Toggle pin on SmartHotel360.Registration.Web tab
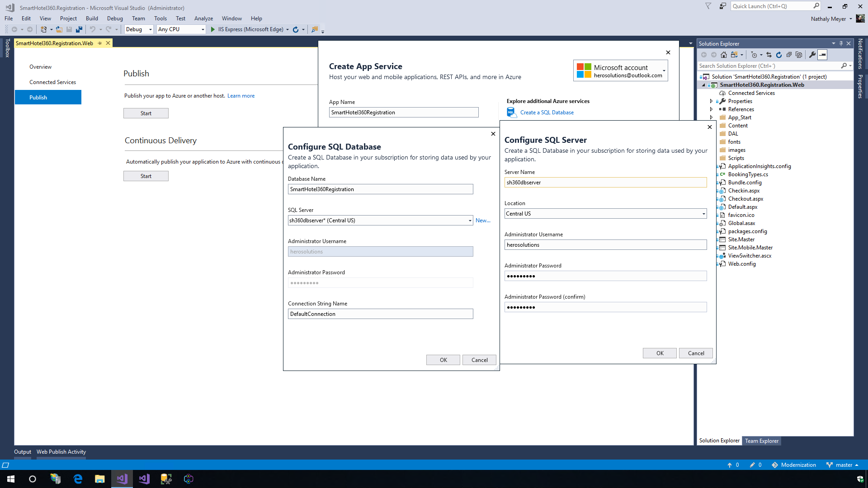This screenshot has width=868, height=488. pyautogui.click(x=100, y=43)
